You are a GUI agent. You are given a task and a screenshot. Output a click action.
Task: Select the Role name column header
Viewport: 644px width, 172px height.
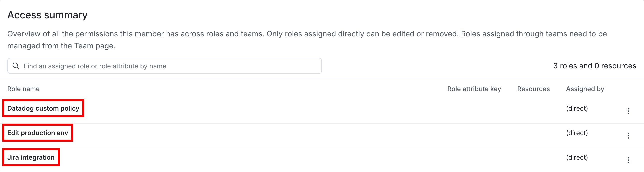(x=23, y=89)
